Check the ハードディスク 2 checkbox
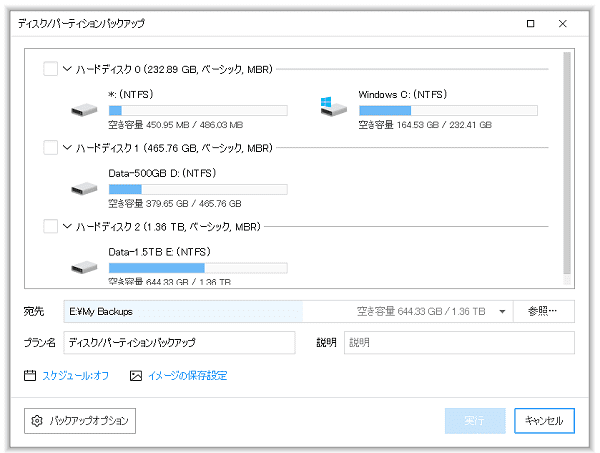This screenshot has width=600, height=453. [x=51, y=227]
